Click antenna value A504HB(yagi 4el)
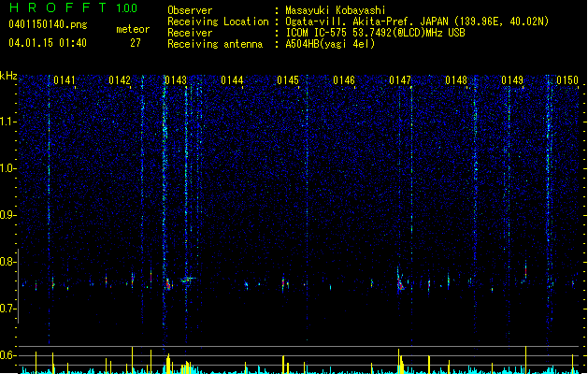Image resolution: width=588 pixels, height=374 pixels. 330,44
